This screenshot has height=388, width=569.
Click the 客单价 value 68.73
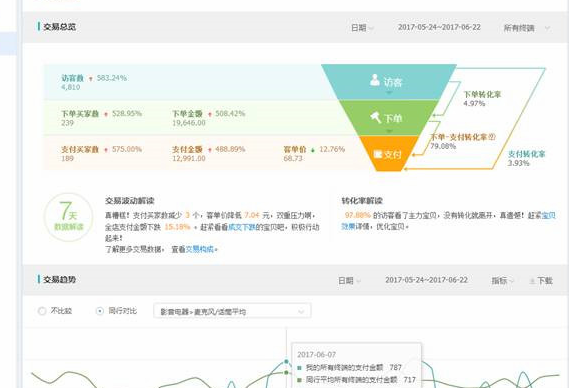[293, 159]
